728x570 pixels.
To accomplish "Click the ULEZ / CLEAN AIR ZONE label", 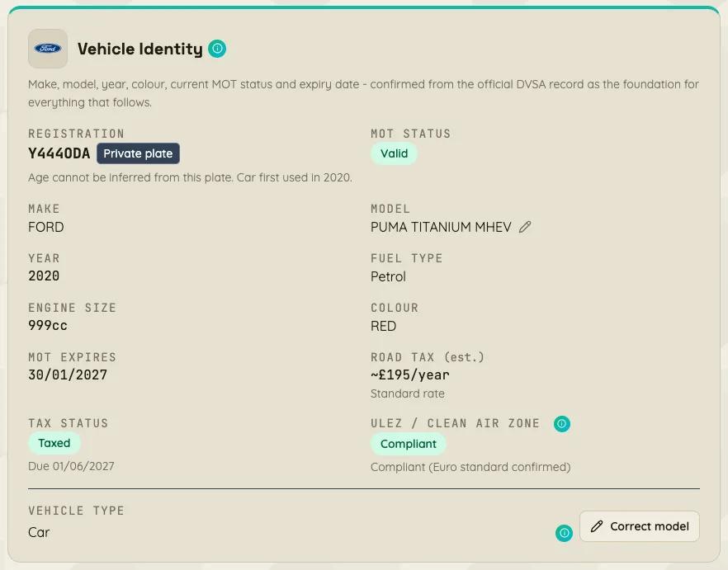I will [x=455, y=423].
